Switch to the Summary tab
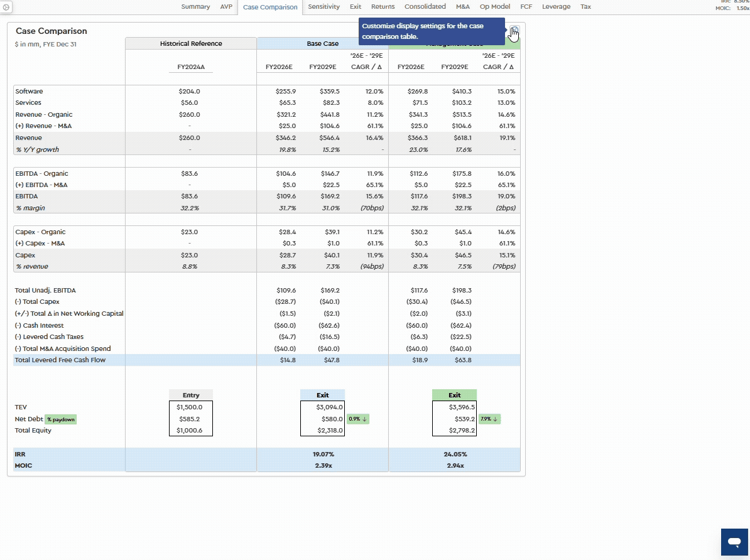Screen dimensions: 750x560 195,7
